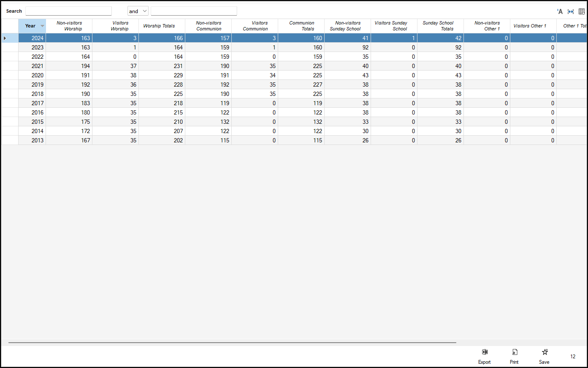Click inside the second search criteria box
This screenshot has height=368, width=588.
(194, 11)
